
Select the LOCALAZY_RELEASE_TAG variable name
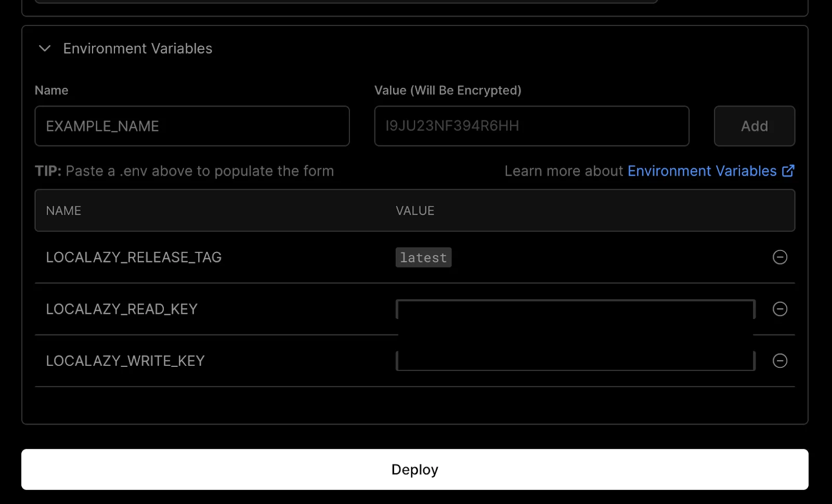coord(134,257)
